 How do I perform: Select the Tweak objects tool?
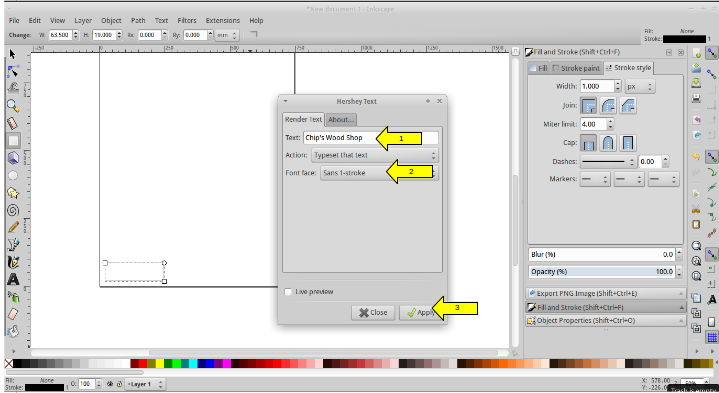13,88
